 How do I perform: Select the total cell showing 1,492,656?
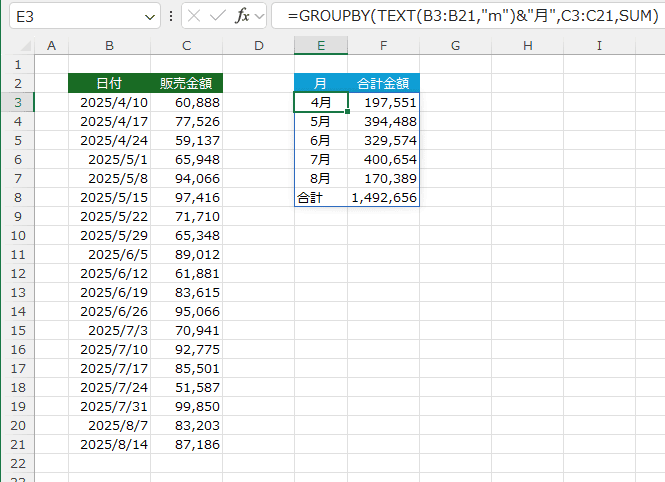coord(384,198)
